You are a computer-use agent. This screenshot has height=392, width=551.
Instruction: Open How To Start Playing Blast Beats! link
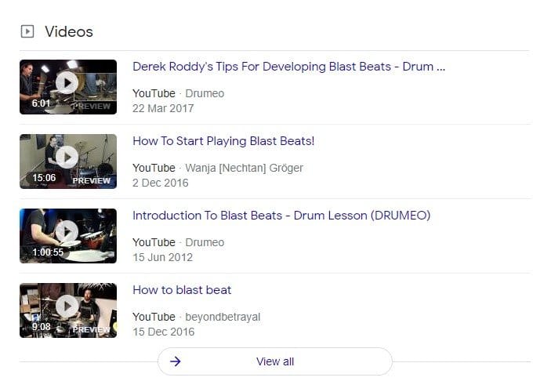(223, 141)
